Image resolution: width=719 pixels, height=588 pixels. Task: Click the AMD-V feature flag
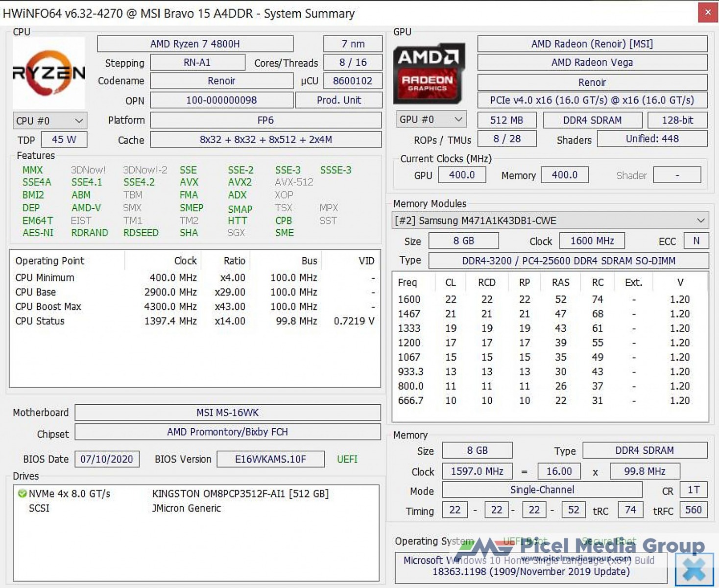click(x=86, y=208)
